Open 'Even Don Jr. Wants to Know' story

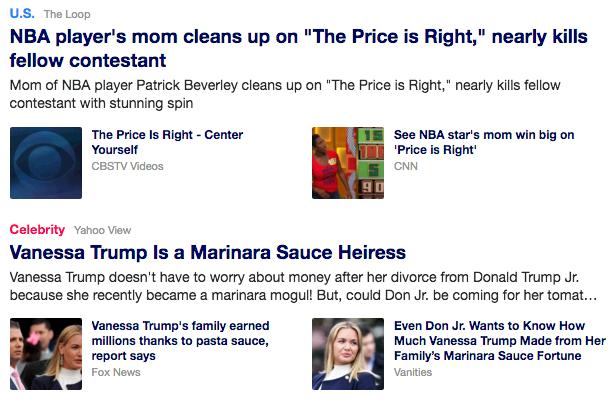point(500,341)
